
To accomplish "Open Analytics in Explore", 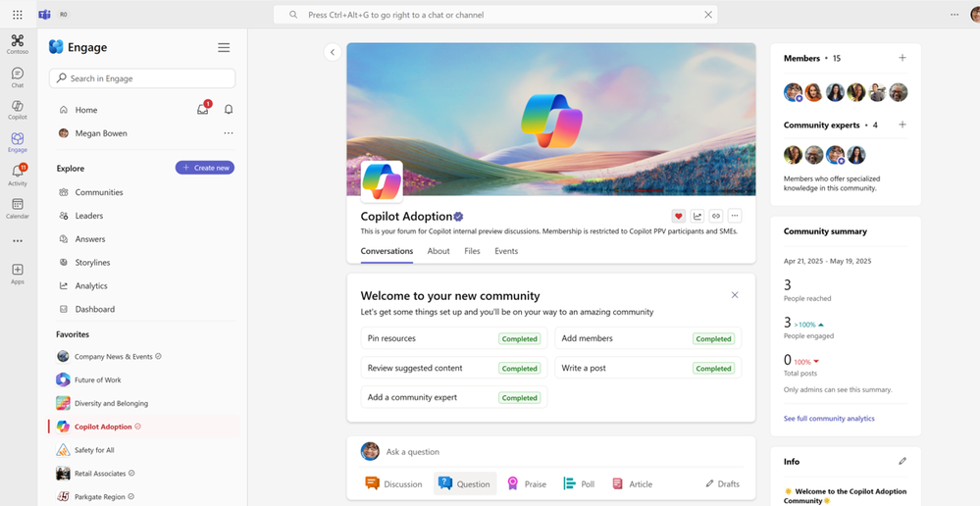I will tap(91, 285).
